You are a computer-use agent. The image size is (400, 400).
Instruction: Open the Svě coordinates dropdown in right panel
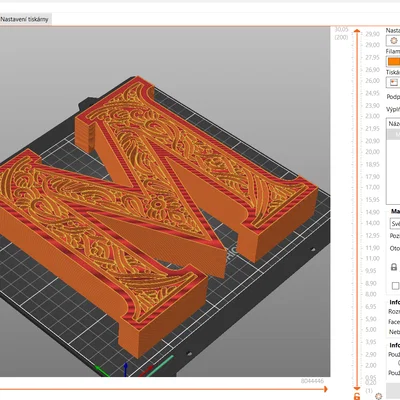click(395, 223)
